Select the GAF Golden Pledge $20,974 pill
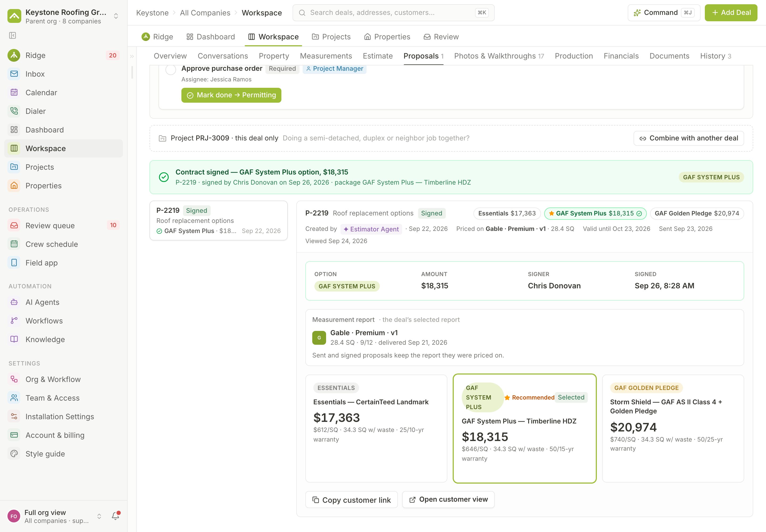Viewport: 766px width, 532px height. pos(697,213)
